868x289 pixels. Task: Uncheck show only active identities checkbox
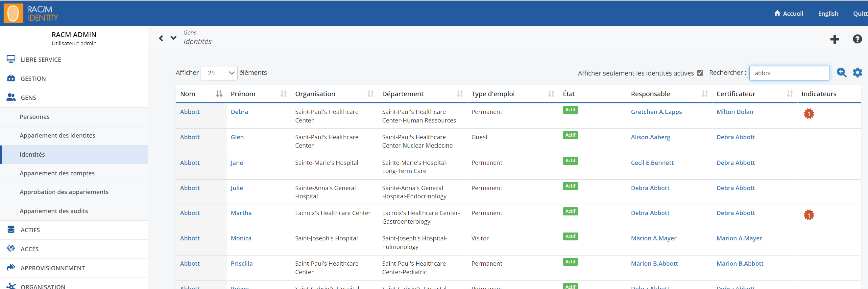pyautogui.click(x=700, y=73)
